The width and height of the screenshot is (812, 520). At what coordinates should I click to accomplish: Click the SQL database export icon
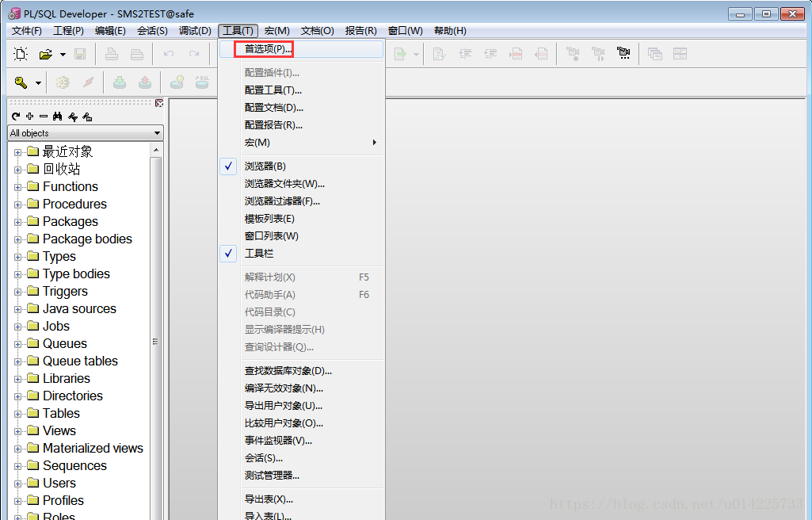point(202,82)
